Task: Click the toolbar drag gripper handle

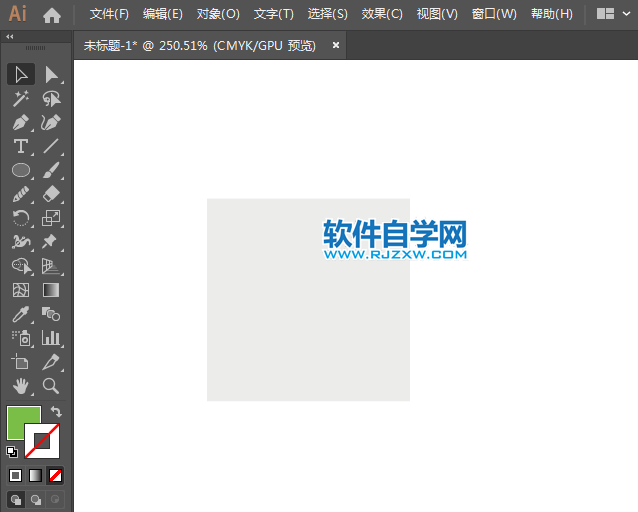Action: pyautogui.click(x=35, y=48)
